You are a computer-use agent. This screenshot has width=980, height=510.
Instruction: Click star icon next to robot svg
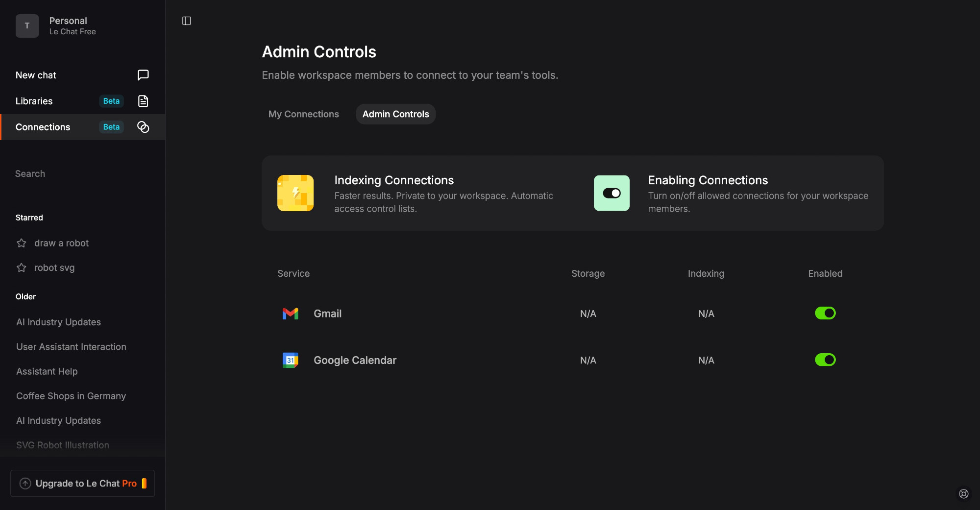22,267
